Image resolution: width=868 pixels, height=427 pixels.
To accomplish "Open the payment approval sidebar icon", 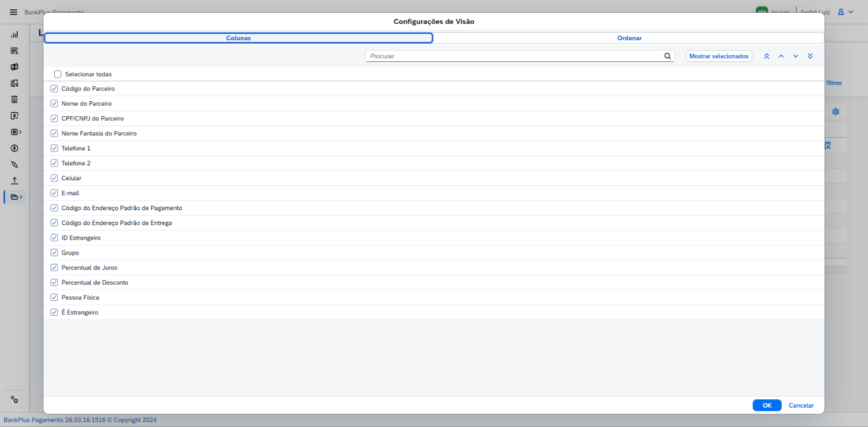I will [14, 116].
